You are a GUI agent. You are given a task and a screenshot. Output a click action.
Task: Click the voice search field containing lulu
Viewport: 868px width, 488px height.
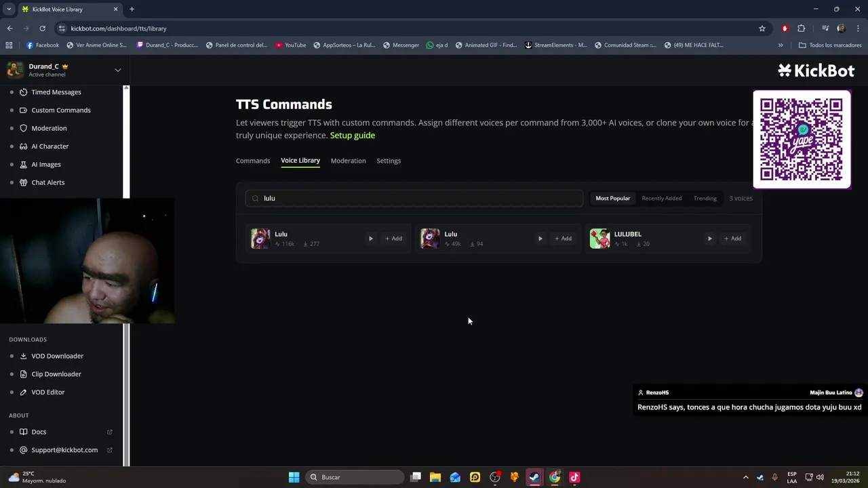tap(414, 198)
